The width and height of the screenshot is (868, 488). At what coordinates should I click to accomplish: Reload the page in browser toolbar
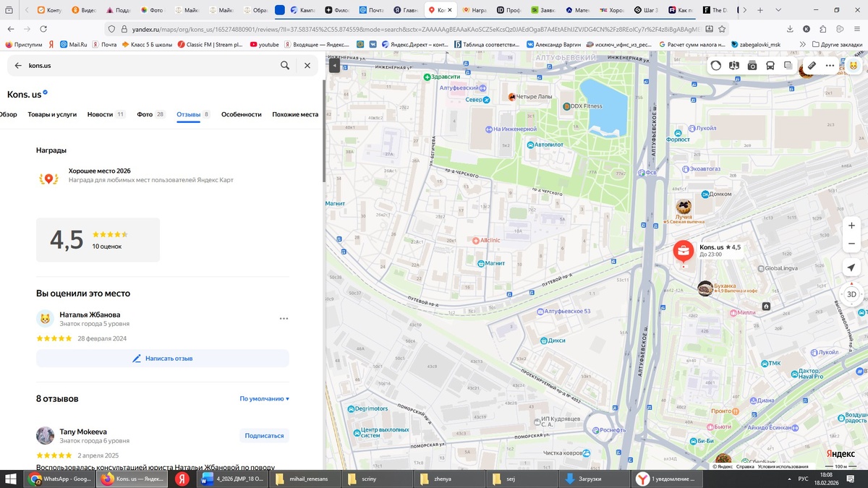[x=43, y=28]
